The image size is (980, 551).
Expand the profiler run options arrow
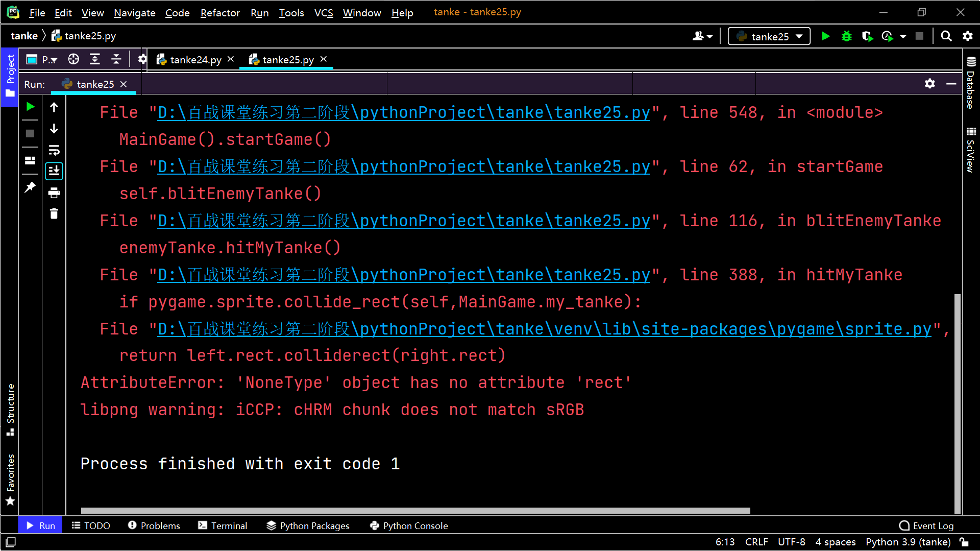pyautogui.click(x=903, y=36)
